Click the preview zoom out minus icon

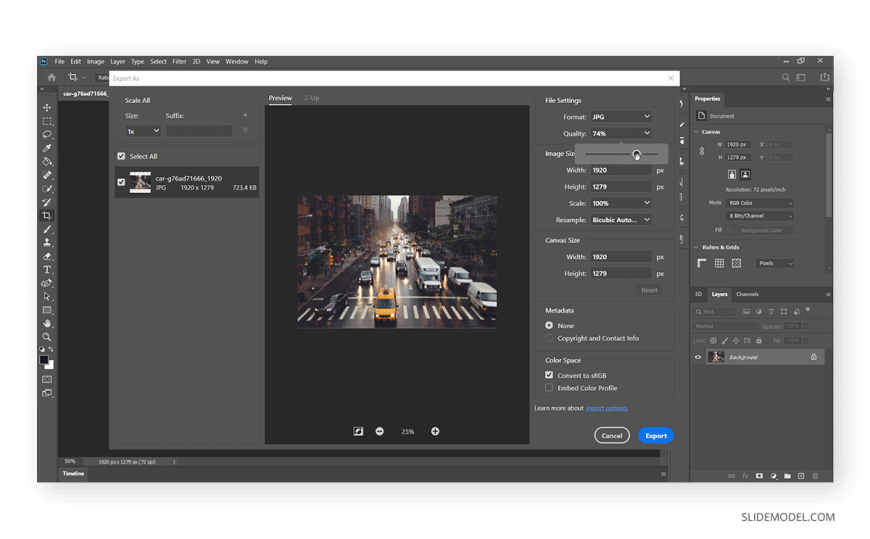click(x=380, y=431)
